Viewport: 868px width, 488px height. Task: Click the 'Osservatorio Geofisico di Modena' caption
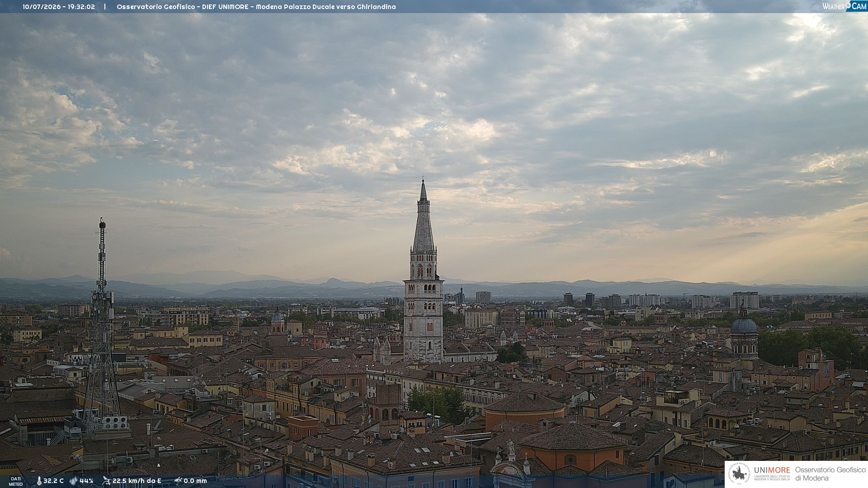[830, 474]
